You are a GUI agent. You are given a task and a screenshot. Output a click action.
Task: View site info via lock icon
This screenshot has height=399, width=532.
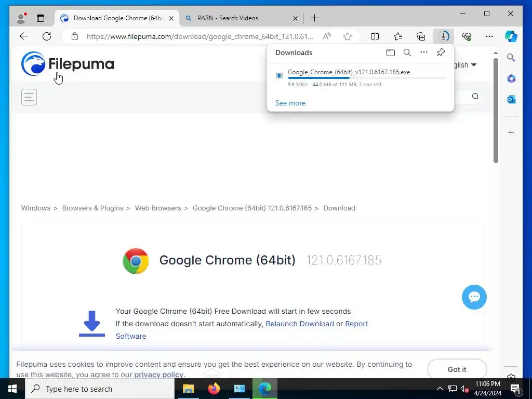point(75,36)
